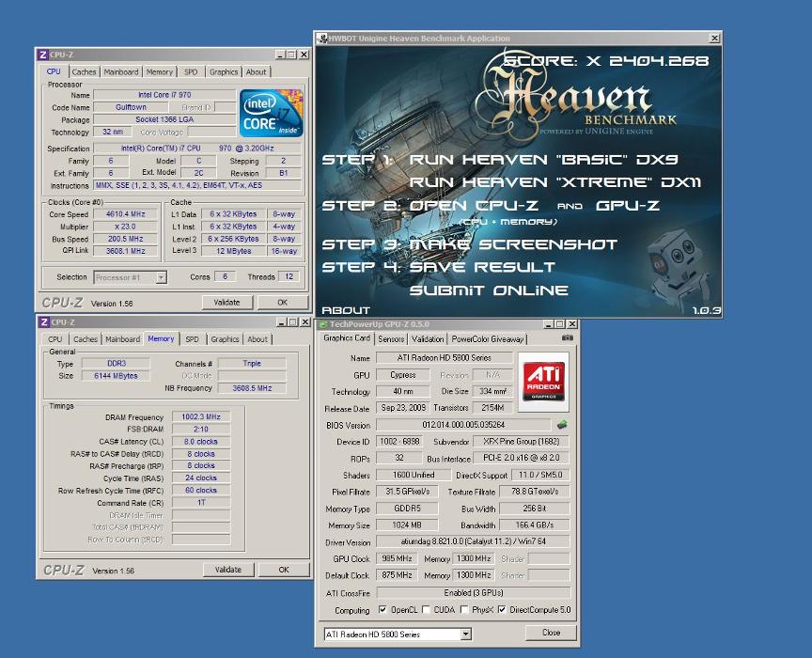
Task: Toggle the CUDA checkbox in GPU-Z
Action: 426,610
